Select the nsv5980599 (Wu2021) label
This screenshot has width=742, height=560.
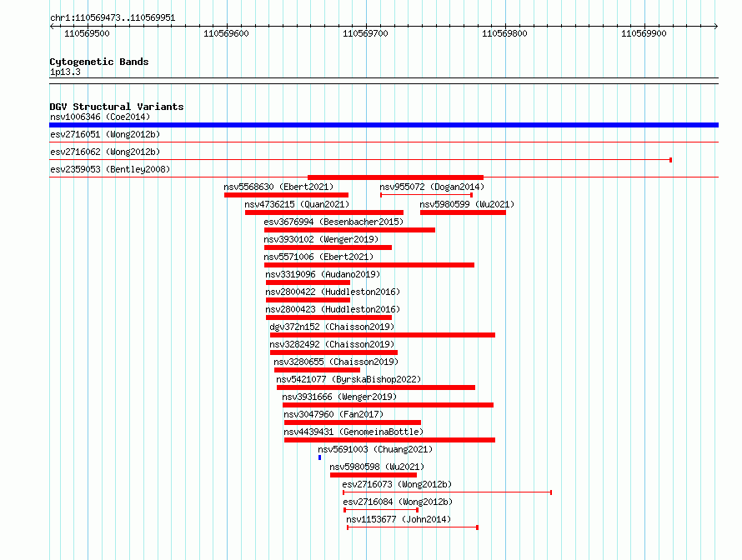coord(467,204)
